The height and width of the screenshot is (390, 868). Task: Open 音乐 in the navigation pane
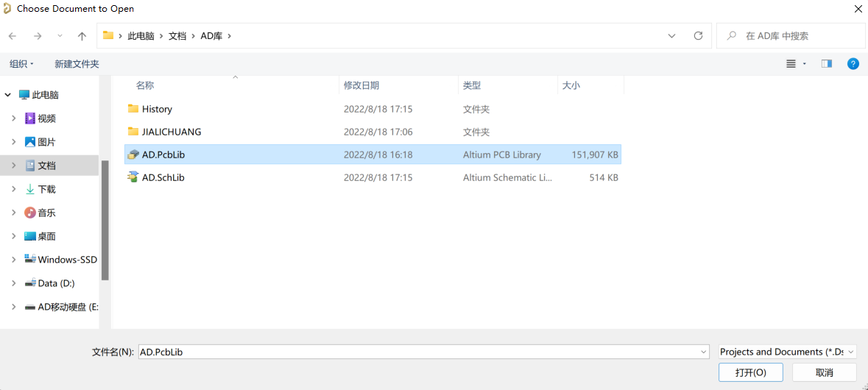[46, 213]
